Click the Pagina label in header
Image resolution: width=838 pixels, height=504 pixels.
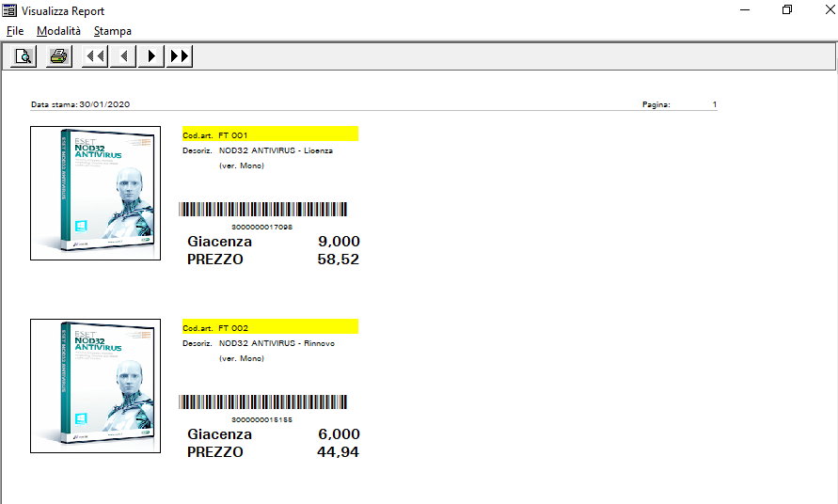[656, 104]
